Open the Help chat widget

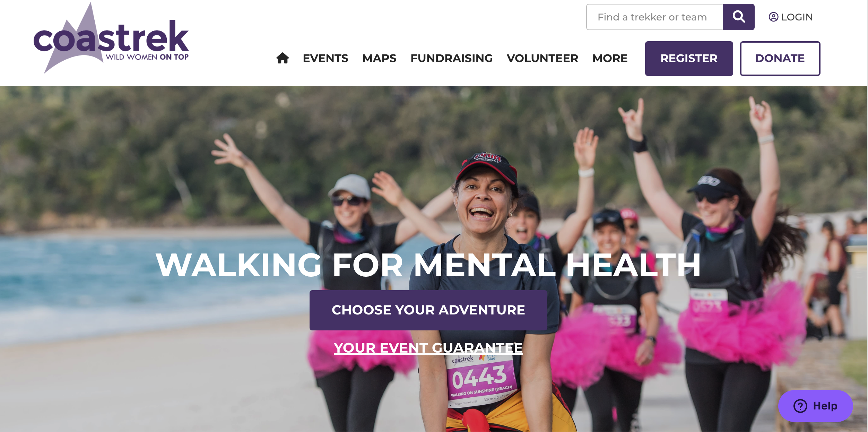point(815,406)
